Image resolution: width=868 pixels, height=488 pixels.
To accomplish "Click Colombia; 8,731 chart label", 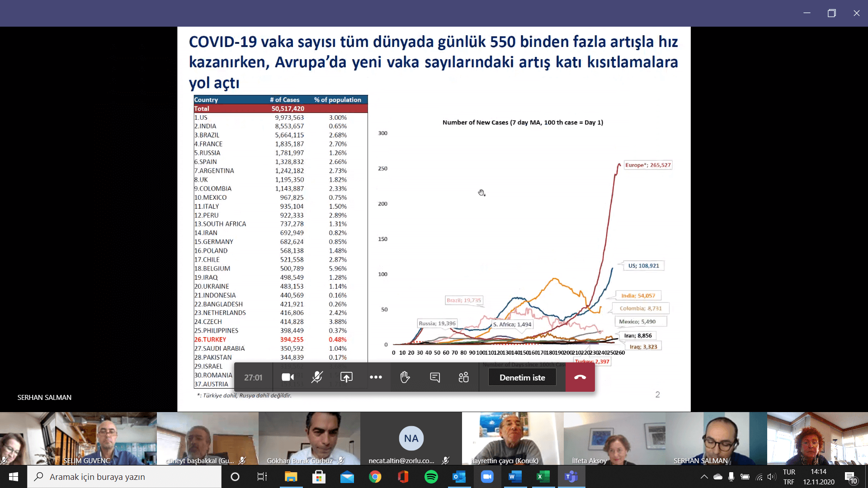I will coord(641,308).
